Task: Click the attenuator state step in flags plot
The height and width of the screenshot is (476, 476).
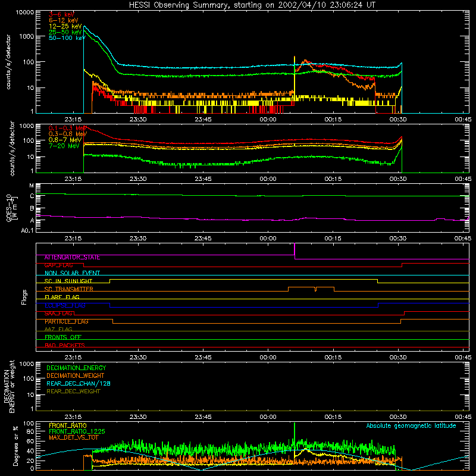Action: (295, 251)
